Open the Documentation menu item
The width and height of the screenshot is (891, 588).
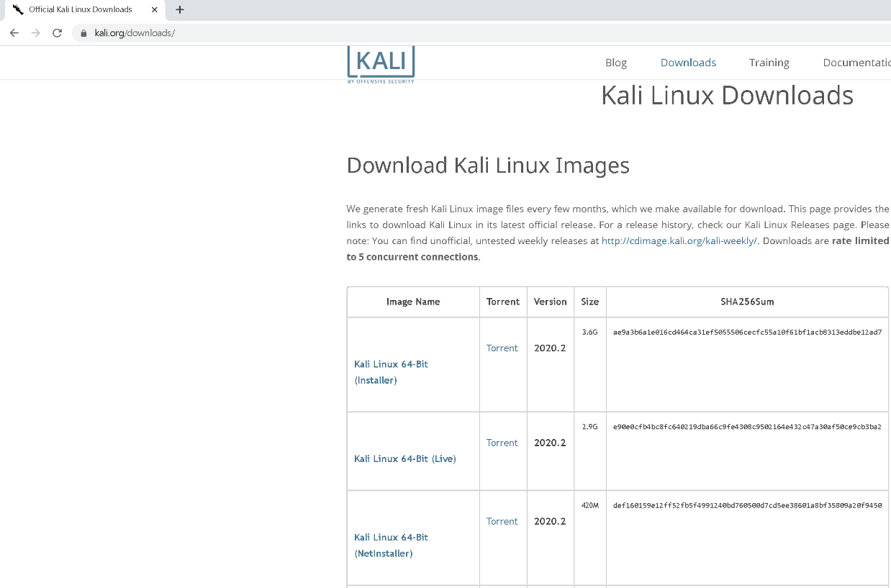[856, 63]
